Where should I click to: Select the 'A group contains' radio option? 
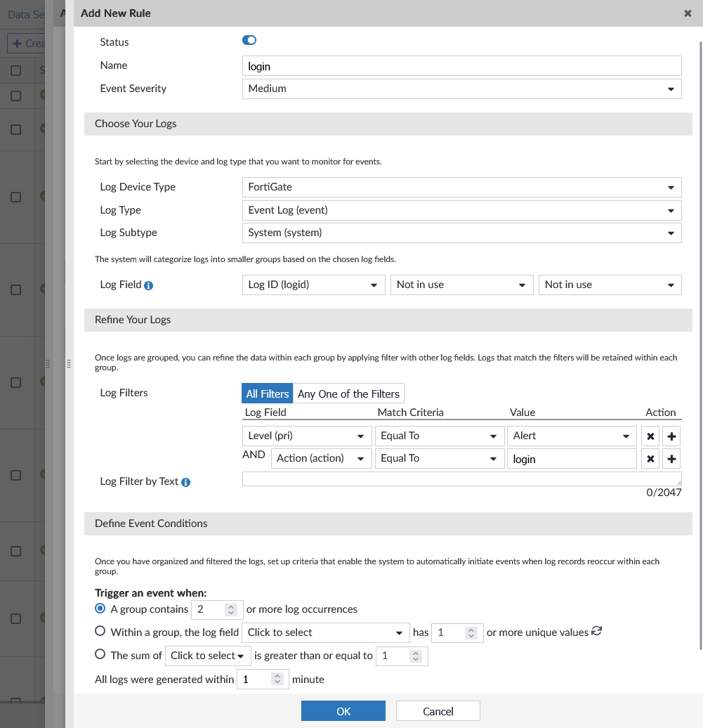[100, 609]
